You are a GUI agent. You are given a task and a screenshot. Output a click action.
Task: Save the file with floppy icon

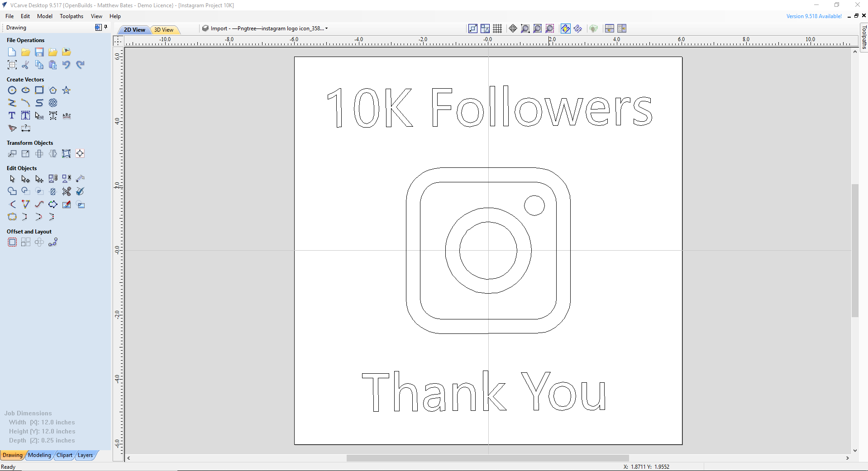pyautogui.click(x=39, y=52)
